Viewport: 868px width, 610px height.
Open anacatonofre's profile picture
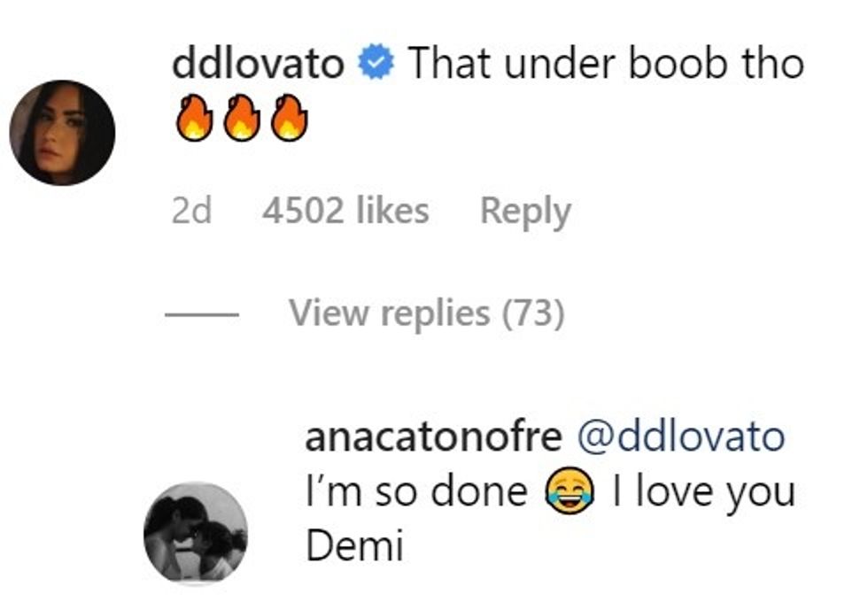(x=196, y=533)
